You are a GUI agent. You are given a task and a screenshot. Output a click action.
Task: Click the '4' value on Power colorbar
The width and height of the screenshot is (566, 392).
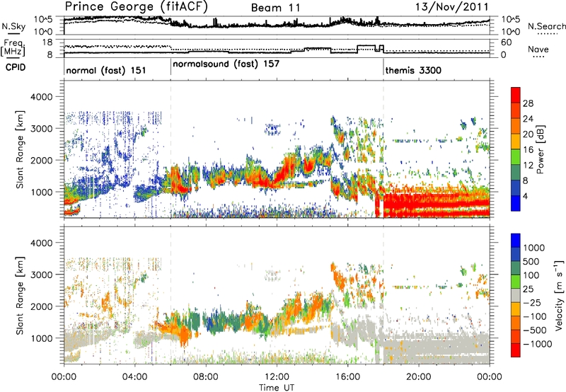point(526,196)
